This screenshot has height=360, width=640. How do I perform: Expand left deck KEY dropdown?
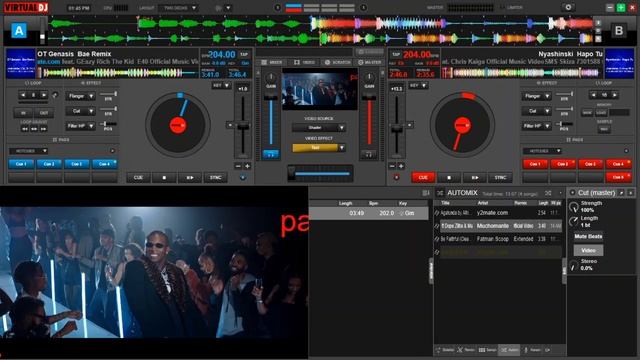pos(222,85)
